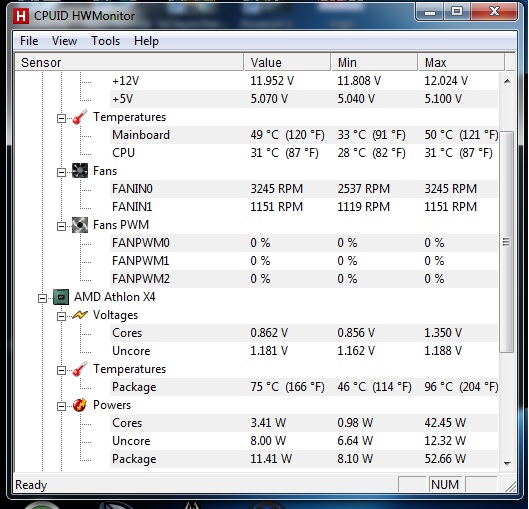Click the grey fan icon next to Fans PWM
The height and width of the screenshot is (509, 529).
pos(80,225)
